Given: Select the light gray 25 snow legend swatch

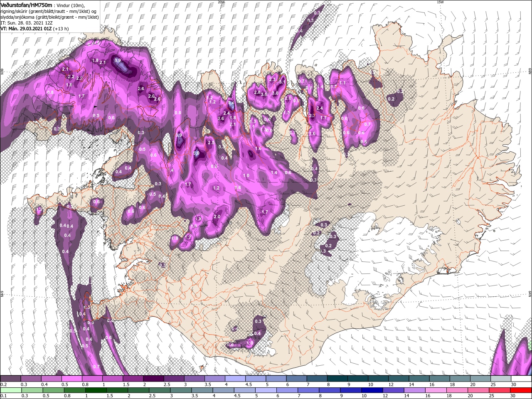Looking at the screenshot, I should point(501,379).
